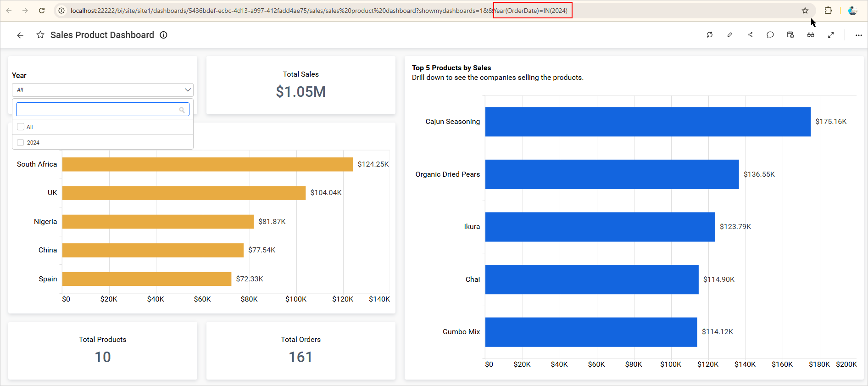The image size is (868, 386).
Task: Click the pencil edit dashboard icon
Action: coord(729,35)
